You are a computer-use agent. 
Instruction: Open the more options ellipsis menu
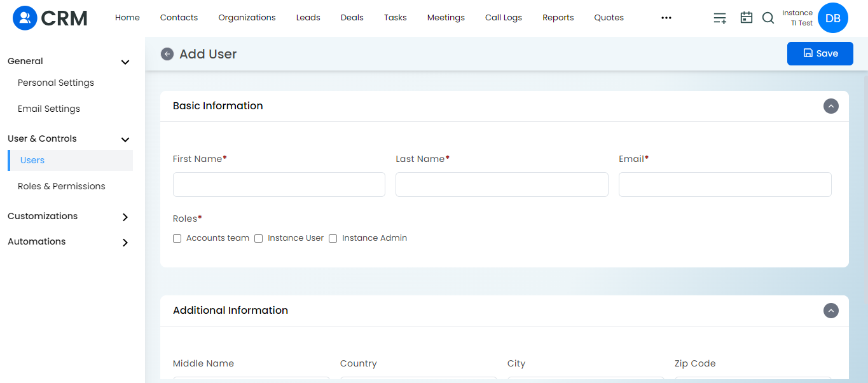click(666, 18)
